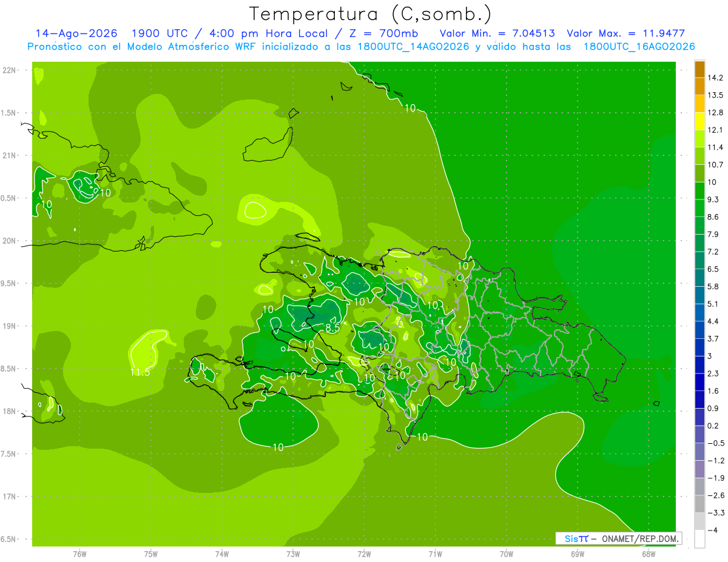Click the "-4" color scale label
Screen dimensions: 728x562
tap(713, 530)
